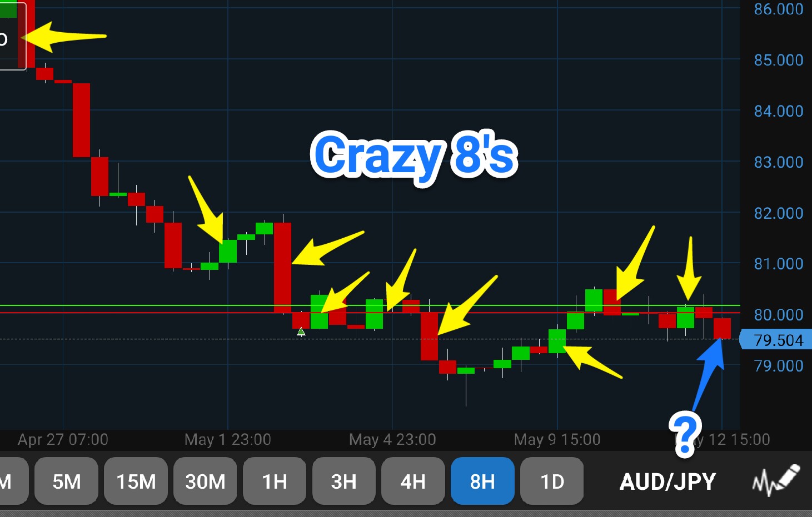Open the AUD/JPY symbol selector
This screenshot has height=517, width=812.
pyautogui.click(x=667, y=481)
